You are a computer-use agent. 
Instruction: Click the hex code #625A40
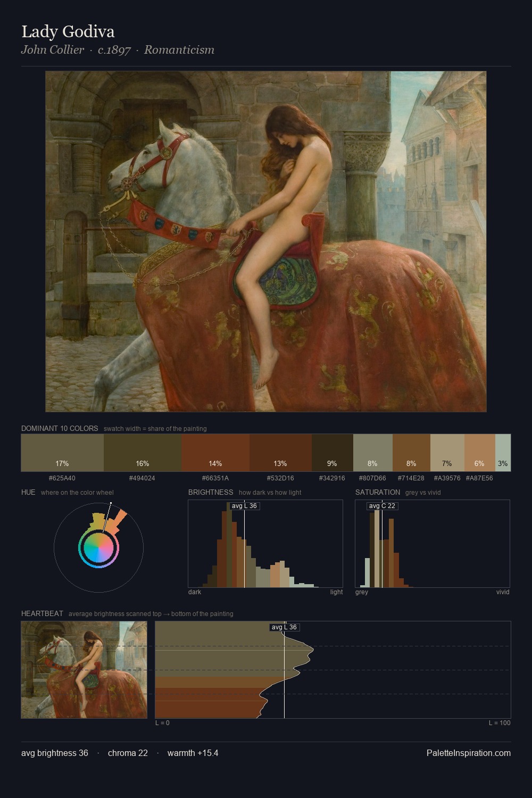pyautogui.click(x=62, y=478)
